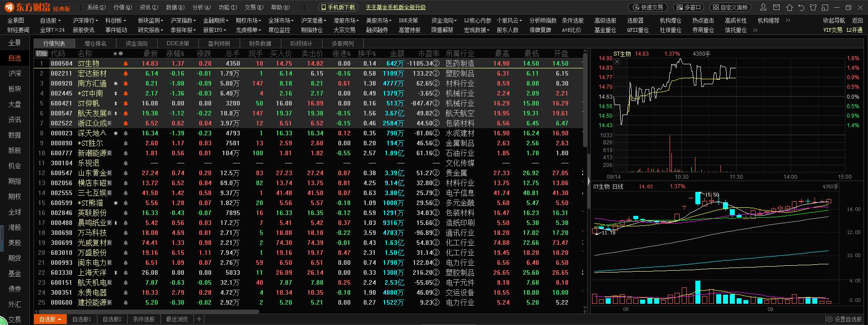This screenshot has height=325, width=868.
Task: Expand the 自选股 dropdown in the navigation bar
Action: (x=50, y=20)
